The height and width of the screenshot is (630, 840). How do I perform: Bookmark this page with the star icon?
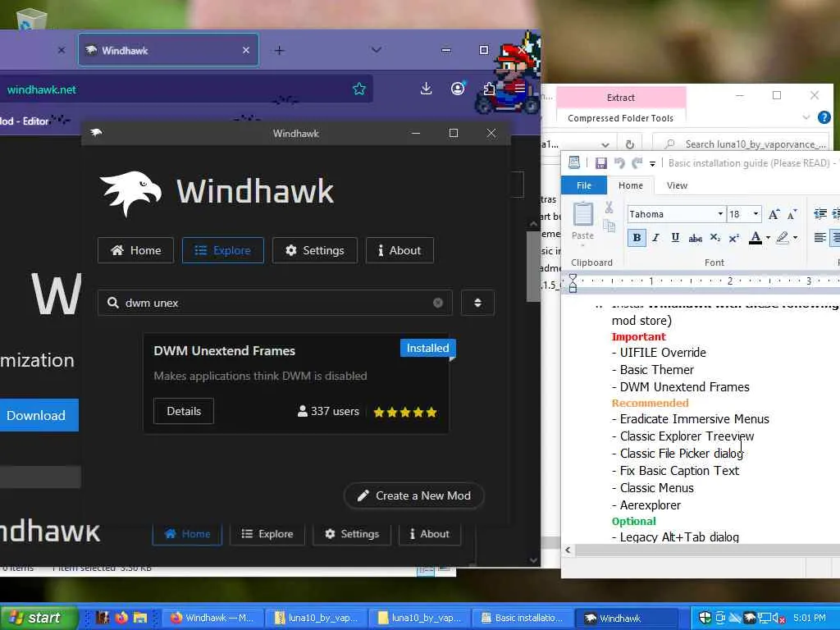359,89
